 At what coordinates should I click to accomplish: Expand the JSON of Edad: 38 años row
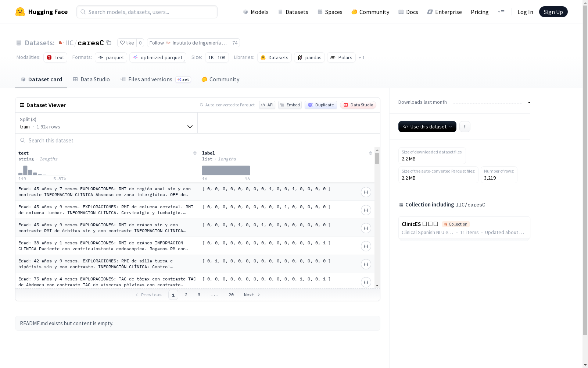pyautogui.click(x=366, y=246)
